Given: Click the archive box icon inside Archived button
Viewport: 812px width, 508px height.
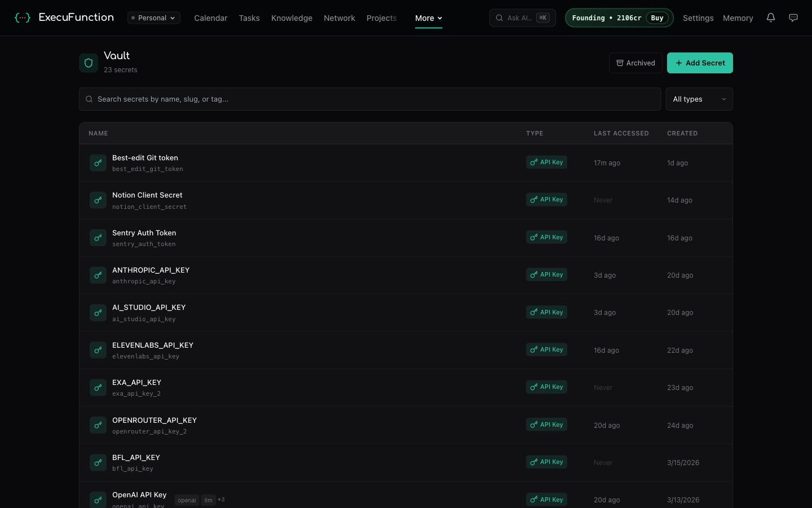Looking at the screenshot, I should tap(619, 63).
